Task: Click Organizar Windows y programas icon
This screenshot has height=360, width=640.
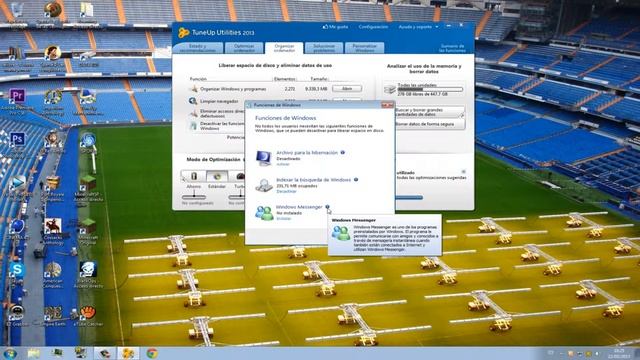Action: coord(194,89)
